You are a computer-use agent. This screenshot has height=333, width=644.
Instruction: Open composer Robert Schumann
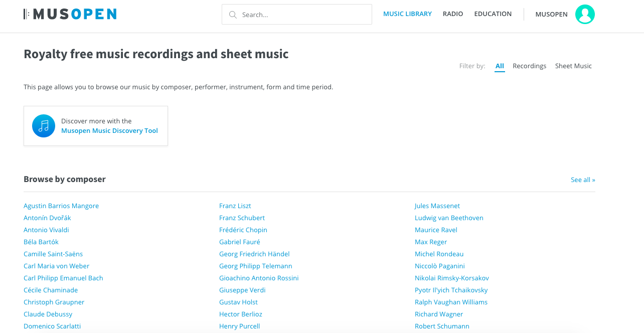(442, 326)
